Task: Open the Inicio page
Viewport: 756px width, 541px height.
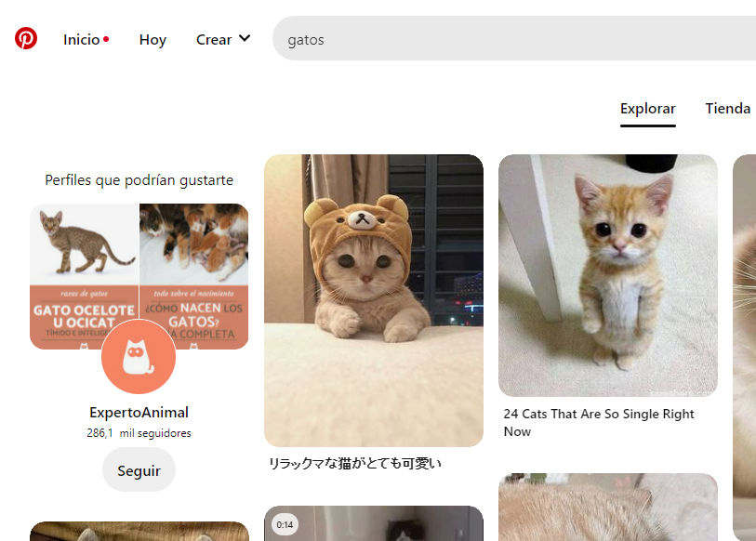Action: [81, 39]
